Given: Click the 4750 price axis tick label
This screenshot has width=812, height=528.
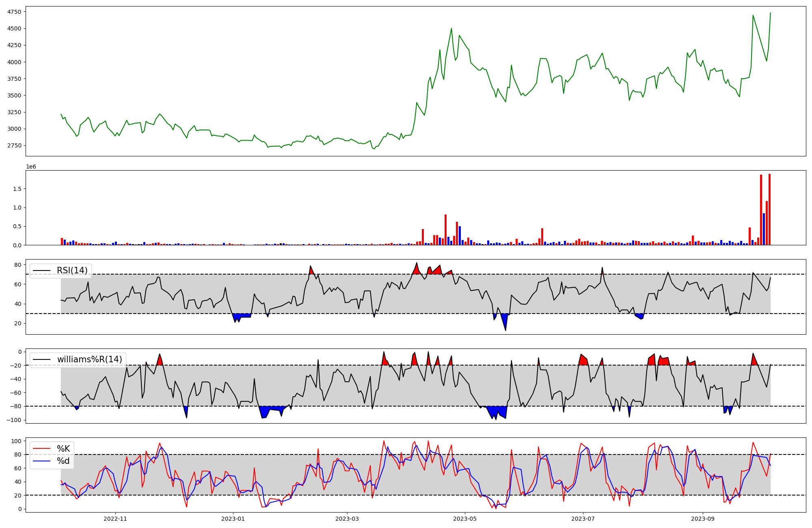Looking at the screenshot, I should 14,12.
